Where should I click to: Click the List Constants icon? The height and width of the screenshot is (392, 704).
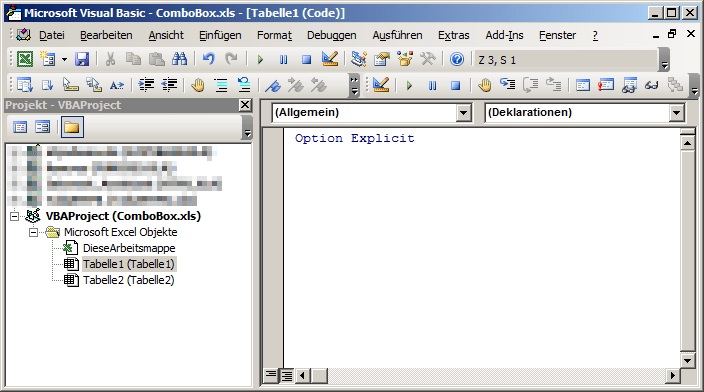click(48, 85)
